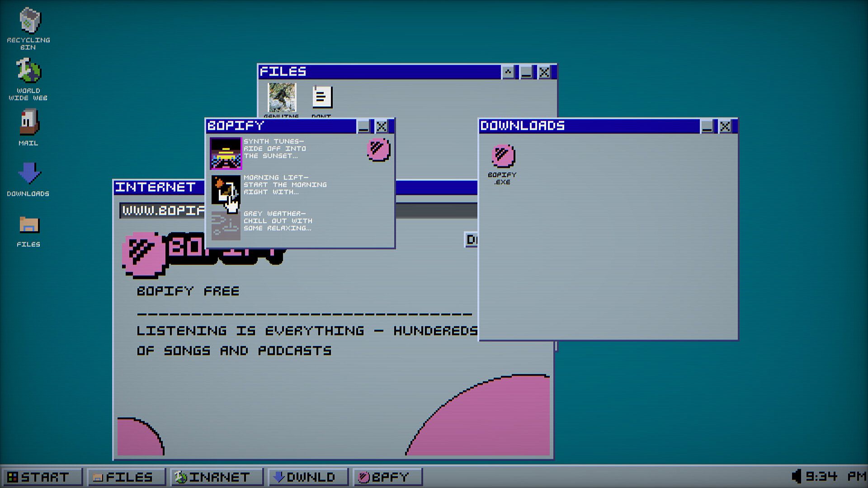Click the www.bopify address bar
This screenshot has width=868, height=488.
tap(163, 211)
